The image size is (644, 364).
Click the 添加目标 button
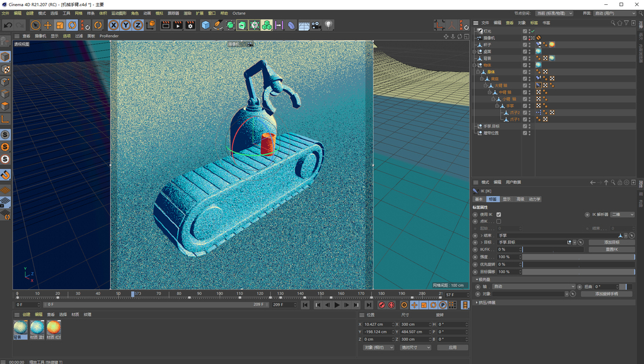(611, 243)
